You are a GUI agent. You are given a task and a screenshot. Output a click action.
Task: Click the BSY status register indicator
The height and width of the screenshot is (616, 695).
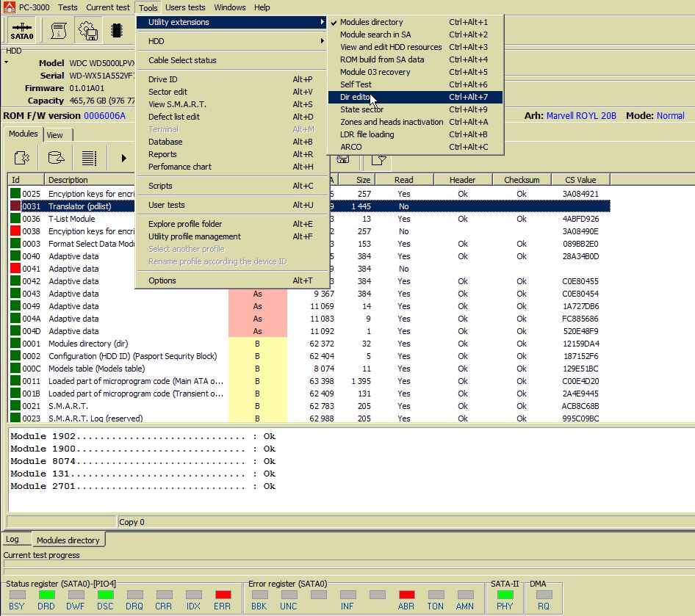17,595
